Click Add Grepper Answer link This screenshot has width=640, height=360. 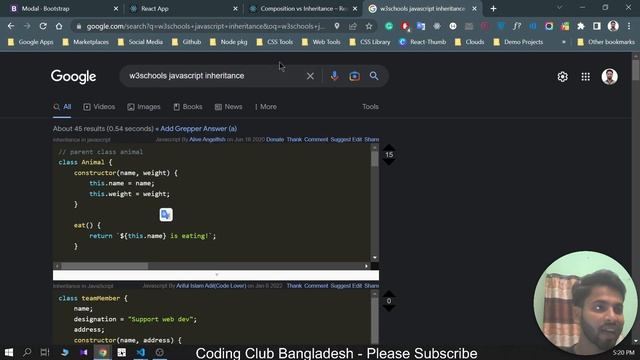click(x=198, y=129)
